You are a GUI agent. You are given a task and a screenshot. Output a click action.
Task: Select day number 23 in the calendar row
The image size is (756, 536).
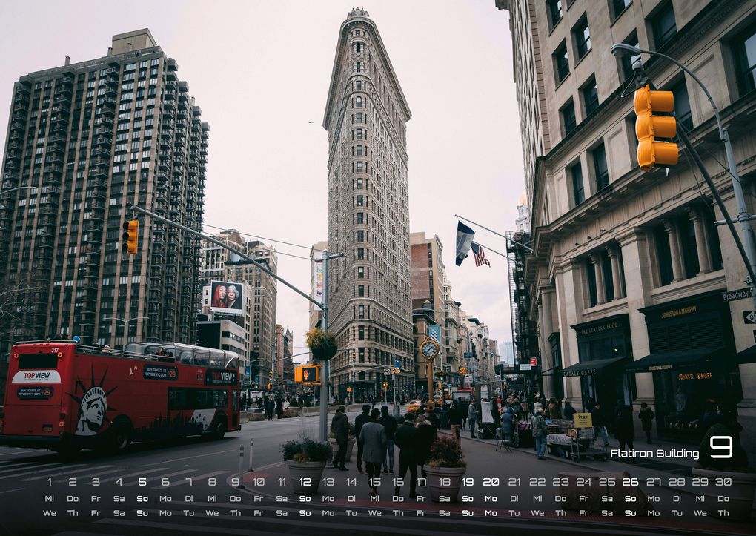pyautogui.click(x=560, y=481)
